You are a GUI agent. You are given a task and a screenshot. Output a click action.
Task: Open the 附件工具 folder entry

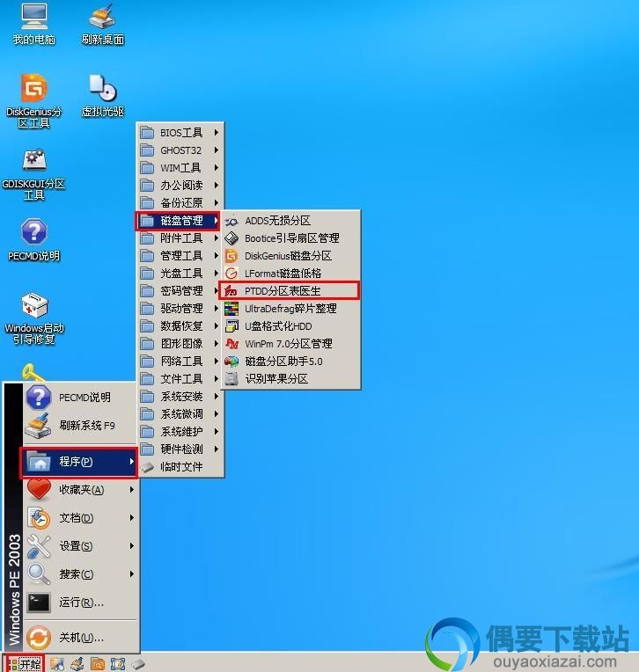click(180, 237)
